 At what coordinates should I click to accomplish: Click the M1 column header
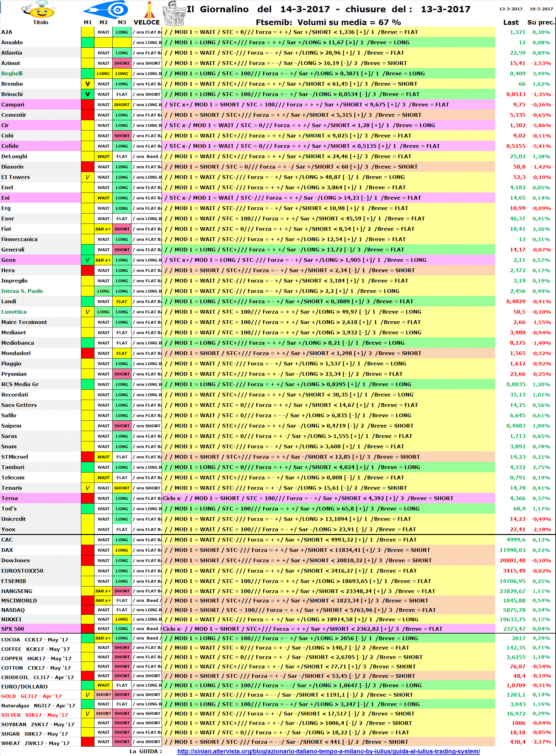coord(88,22)
